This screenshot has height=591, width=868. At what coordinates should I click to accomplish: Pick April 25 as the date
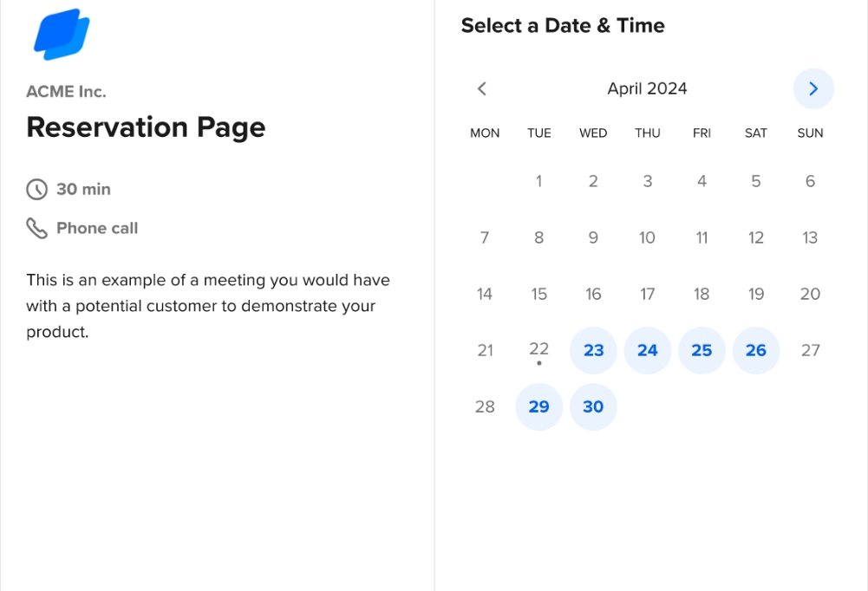702,350
